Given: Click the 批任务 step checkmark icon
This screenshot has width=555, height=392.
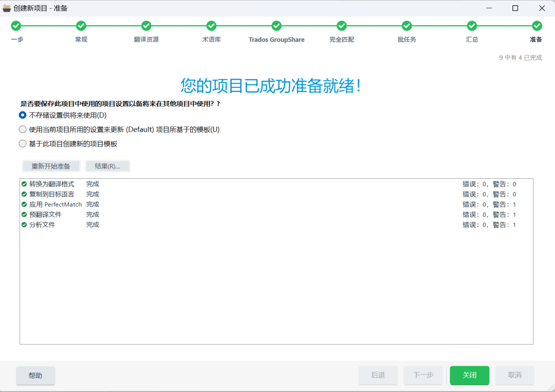Looking at the screenshot, I should point(406,25).
